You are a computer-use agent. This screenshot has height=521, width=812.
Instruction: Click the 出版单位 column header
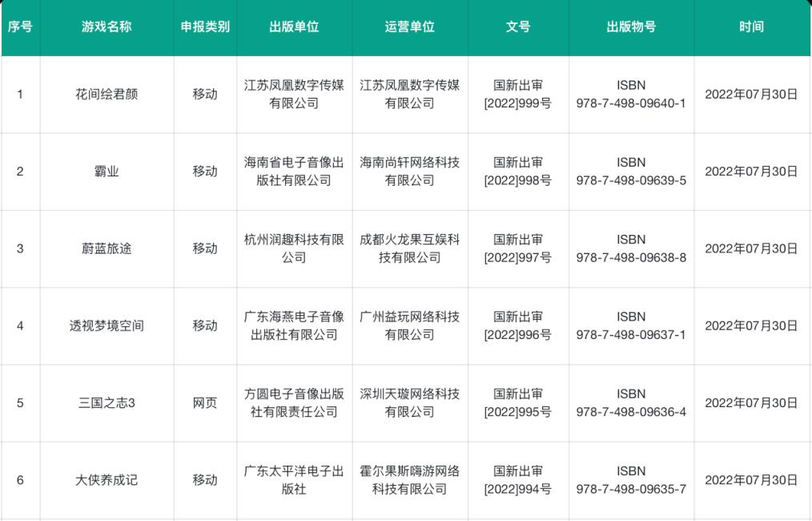[x=295, y=26]
